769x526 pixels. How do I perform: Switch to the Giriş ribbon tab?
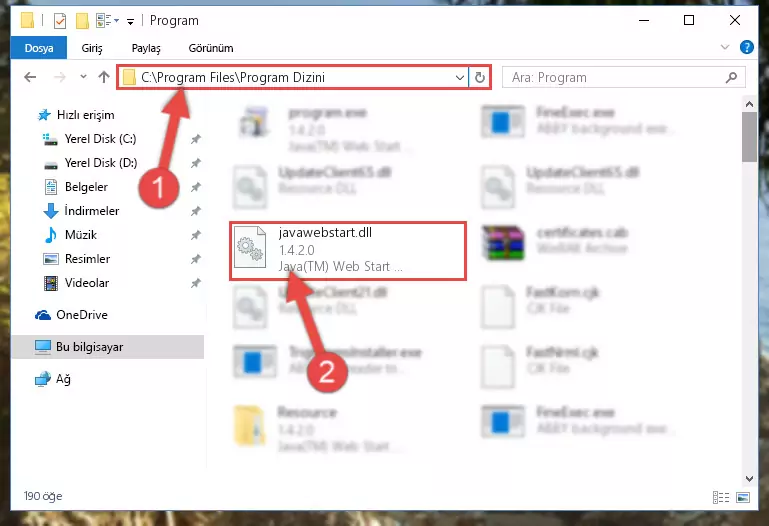click(92, 48)
